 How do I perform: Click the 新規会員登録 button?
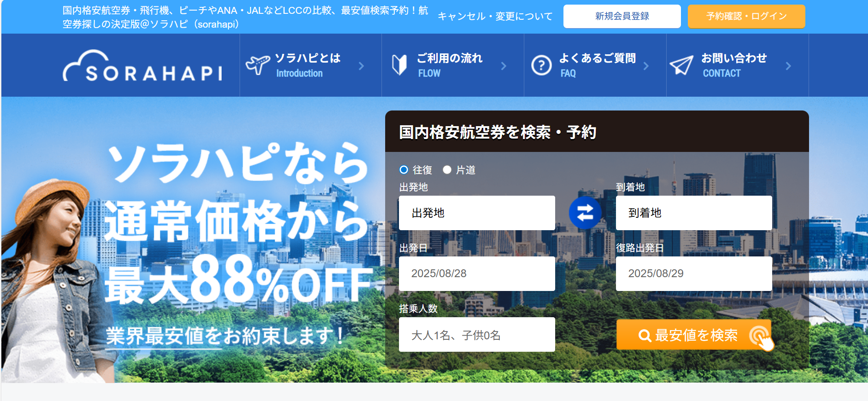[x=622, y=16]
